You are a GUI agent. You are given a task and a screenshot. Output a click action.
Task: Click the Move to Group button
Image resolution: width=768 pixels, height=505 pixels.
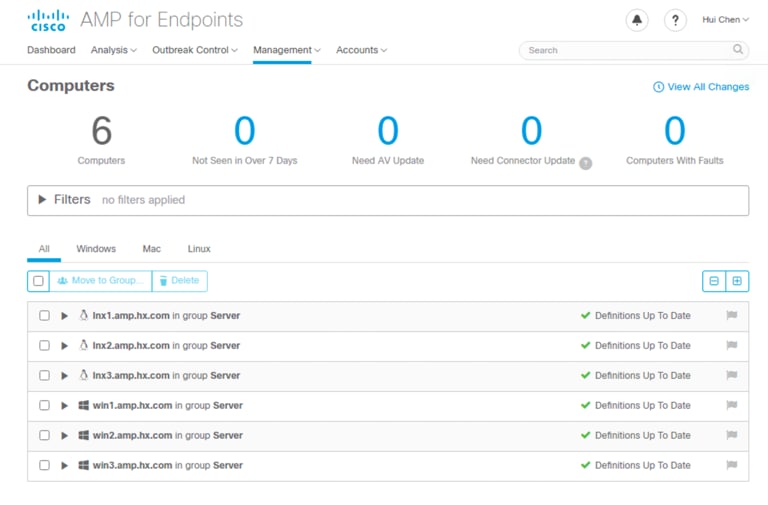pos(101,281)
